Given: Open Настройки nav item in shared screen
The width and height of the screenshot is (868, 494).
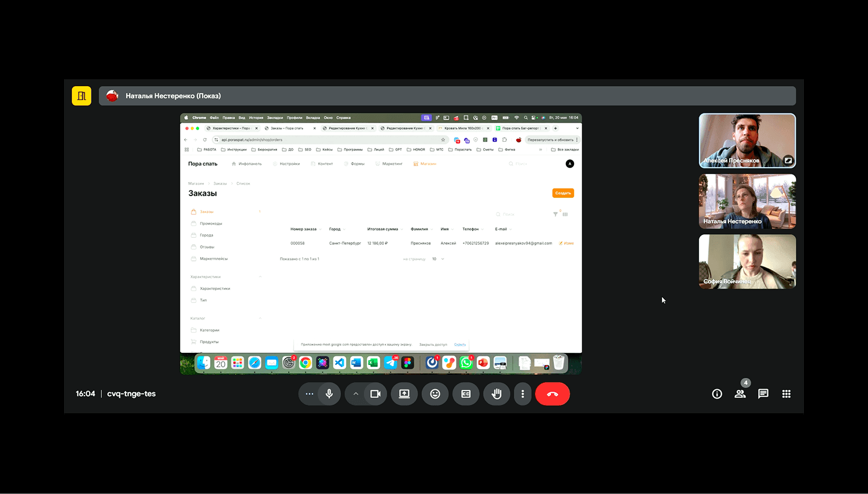Looking at the screenshot, I should [x=286, y=164].
